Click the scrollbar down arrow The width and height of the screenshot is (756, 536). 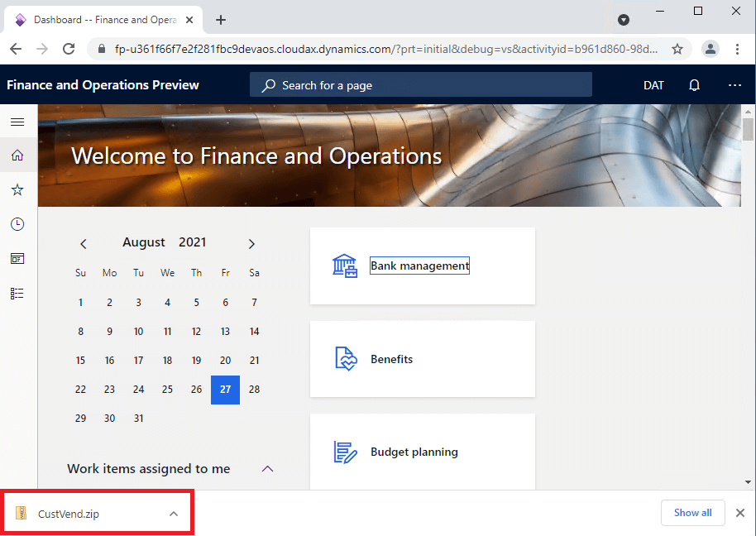[748, 482]
